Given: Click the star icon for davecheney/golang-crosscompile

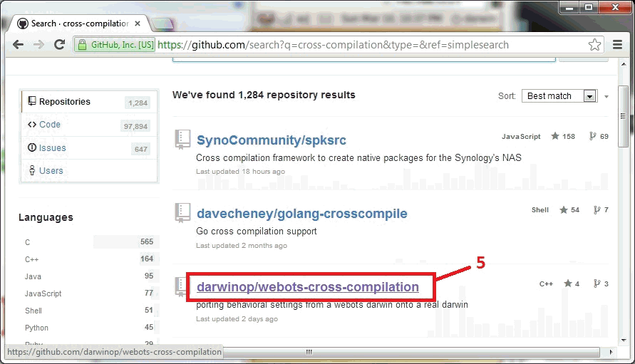Looking at the screenshot, I should tap(564, 210).
